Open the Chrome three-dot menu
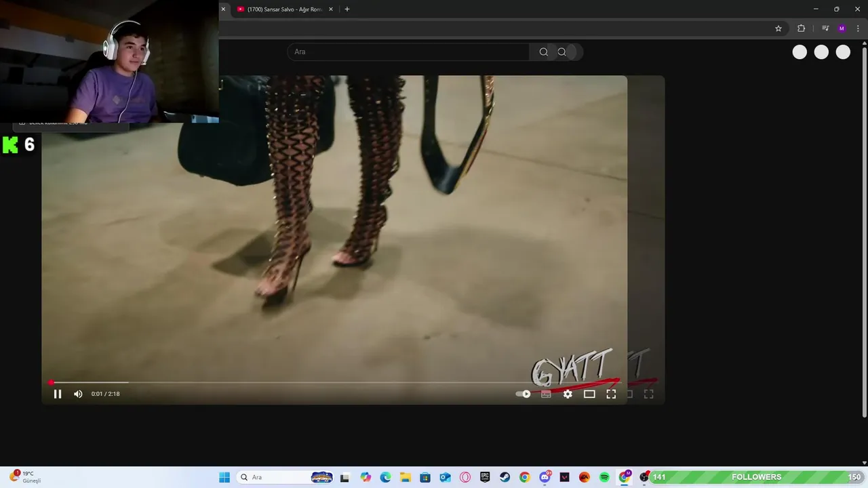Viewport: 868px width, 488px height. (x=858, y=28)
